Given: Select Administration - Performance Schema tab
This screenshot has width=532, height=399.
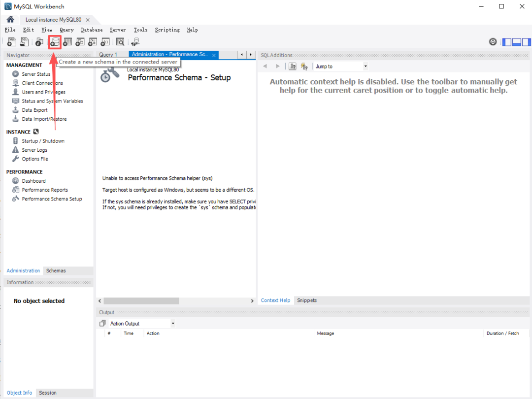Looking at the screenshot, I should (170, 54).
